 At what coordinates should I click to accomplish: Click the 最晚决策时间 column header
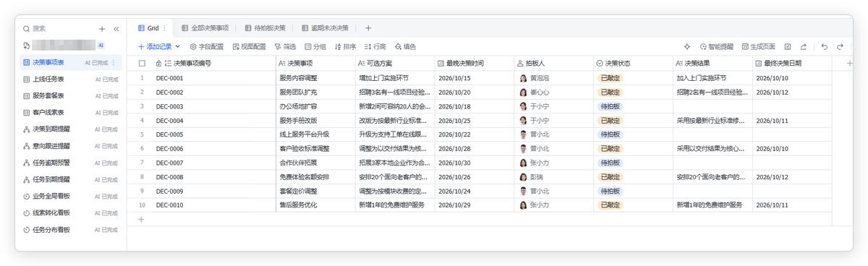click(x=474, y=64)
